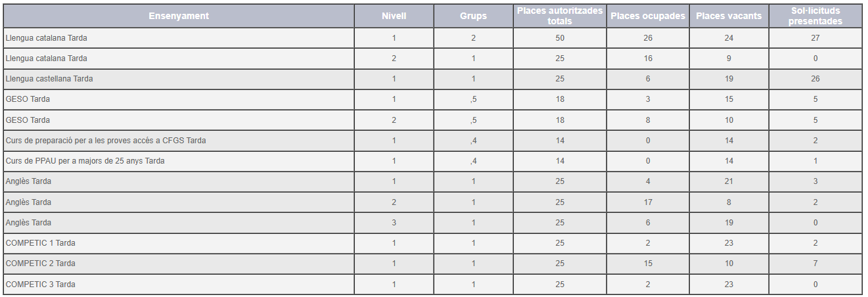Click the Ensenyament column header
Viewport: 868px width, 297px height.
tap(179, 16)
